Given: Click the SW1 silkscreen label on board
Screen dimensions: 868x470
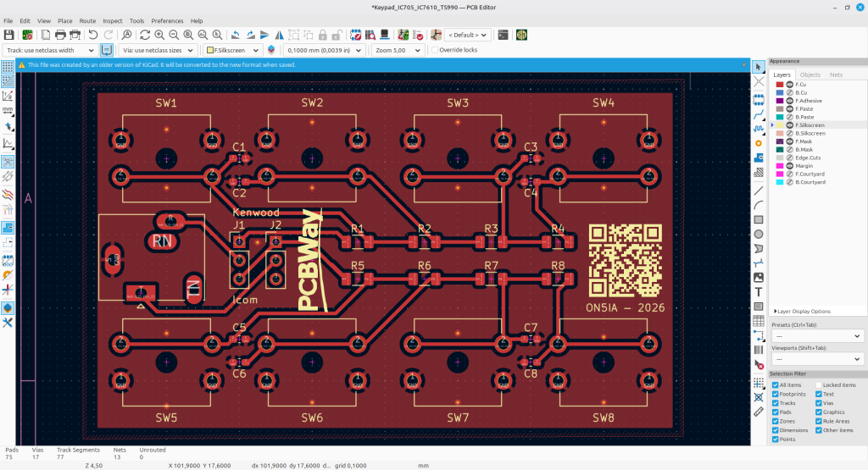Looking at the screenshot, I should click(x=166, y=102).
